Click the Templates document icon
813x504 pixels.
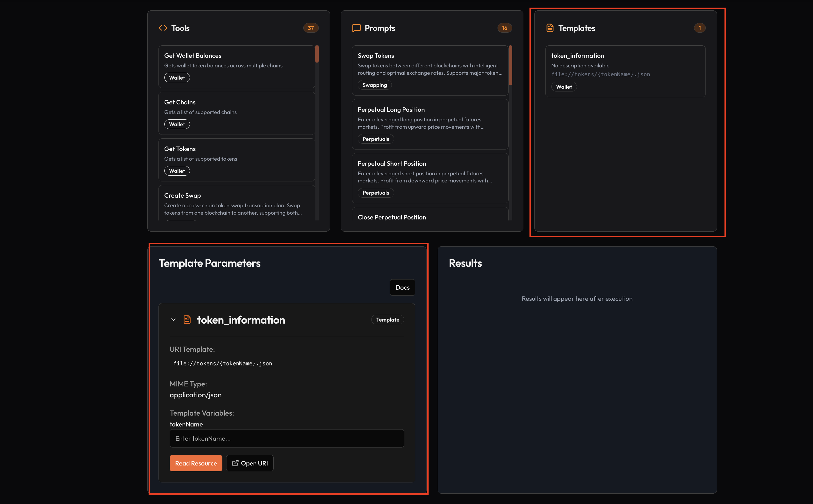point(550,28)
